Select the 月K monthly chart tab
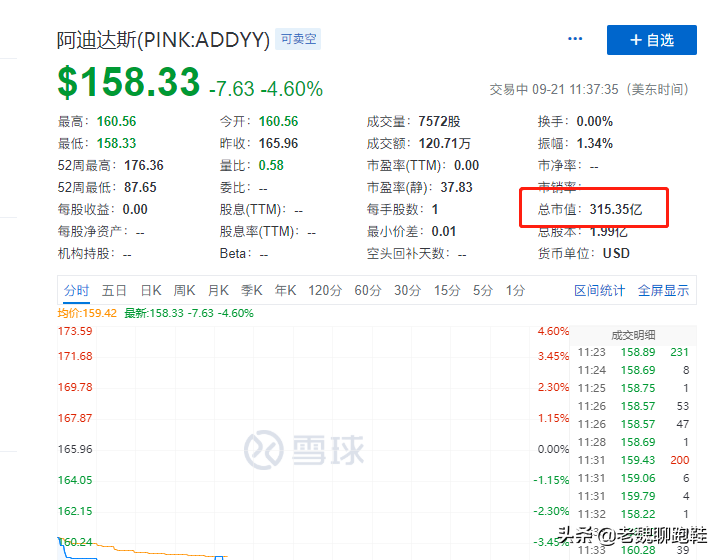The width and height of the screenshot is (723, 560). pos(218,290)
